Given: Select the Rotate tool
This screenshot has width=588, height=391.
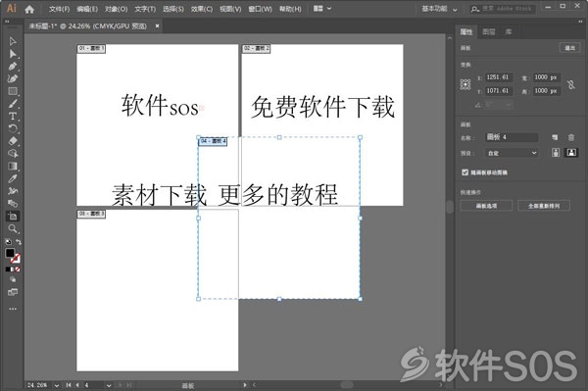Looking at the screenshot, I should point(13,128).
